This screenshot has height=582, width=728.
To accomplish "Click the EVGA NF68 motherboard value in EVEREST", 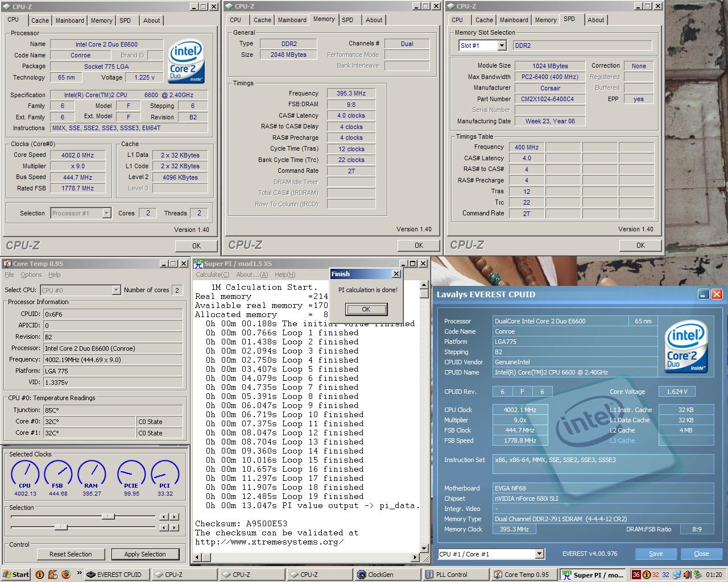I will click(x=603, y=488).
